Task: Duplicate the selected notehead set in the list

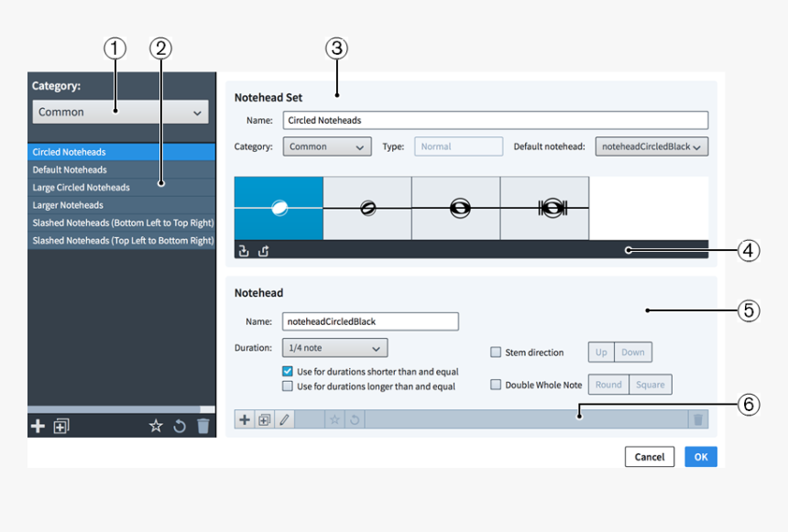Action: point(61,426)
